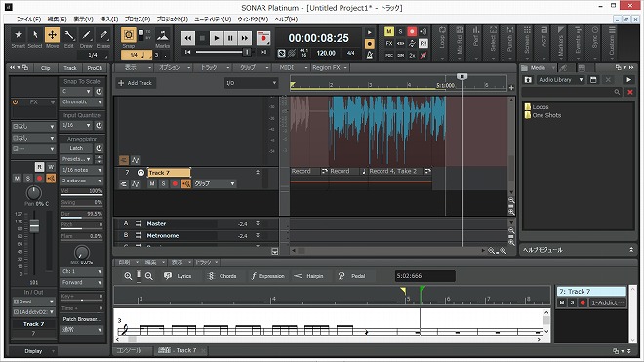Screen dimensions: 644x362
Task: Click the transport Record button
Action: pos(263,38)
